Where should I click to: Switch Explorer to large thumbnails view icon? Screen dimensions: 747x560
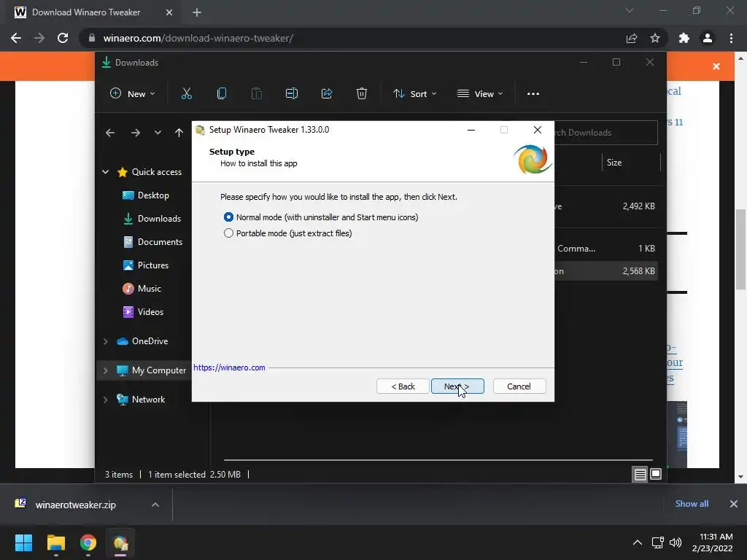[x=656, y=474]
